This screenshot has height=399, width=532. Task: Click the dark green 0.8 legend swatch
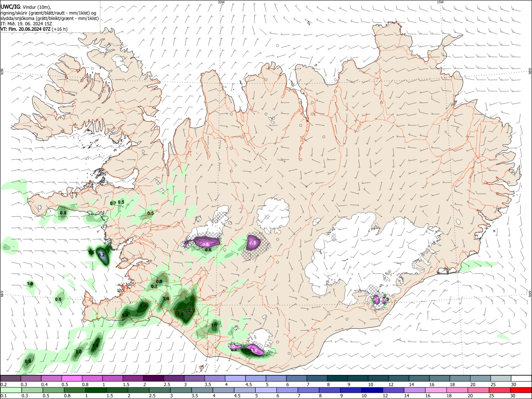75,390
